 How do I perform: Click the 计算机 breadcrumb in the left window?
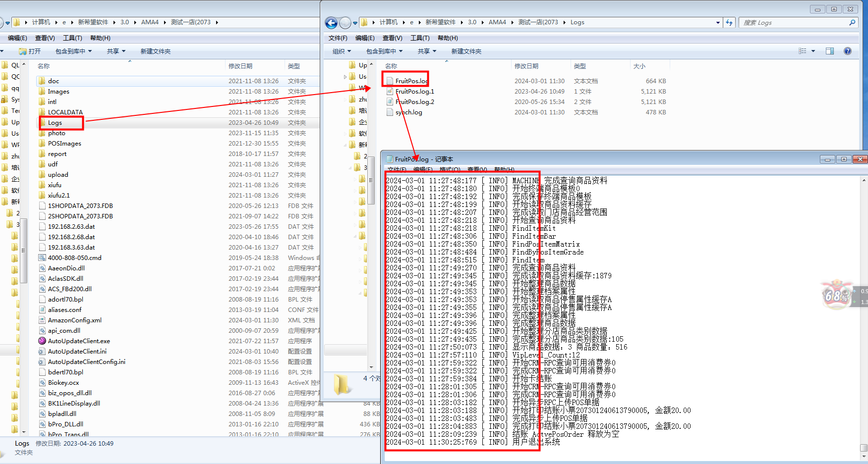41,22
